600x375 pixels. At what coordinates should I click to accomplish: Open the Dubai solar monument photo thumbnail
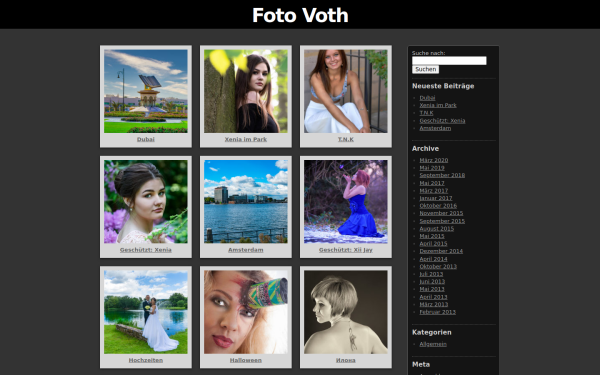(146, 91)
